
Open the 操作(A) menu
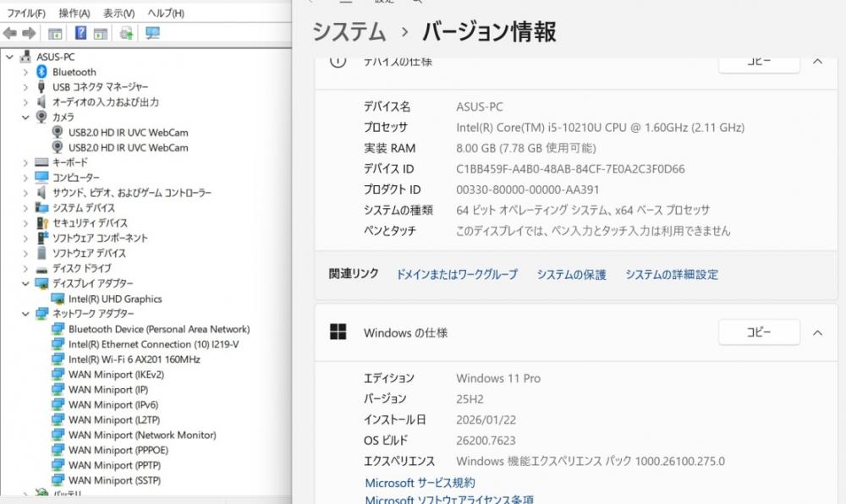74,14
